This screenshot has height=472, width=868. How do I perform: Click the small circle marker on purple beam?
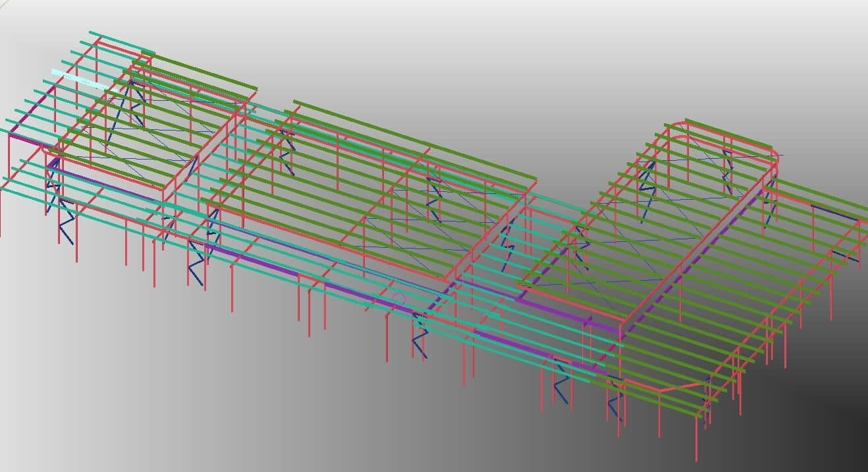(398, 299)
